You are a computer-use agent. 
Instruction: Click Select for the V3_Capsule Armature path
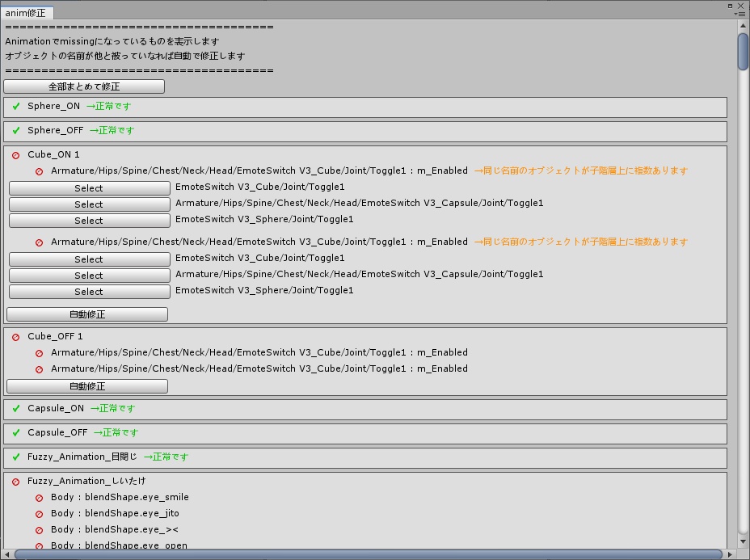tap(89, 204)
